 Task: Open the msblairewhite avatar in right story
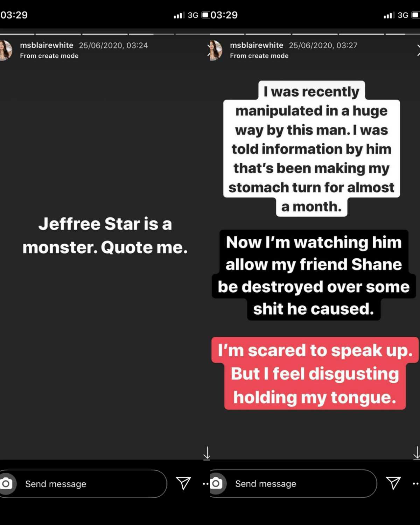click(216, 50)
